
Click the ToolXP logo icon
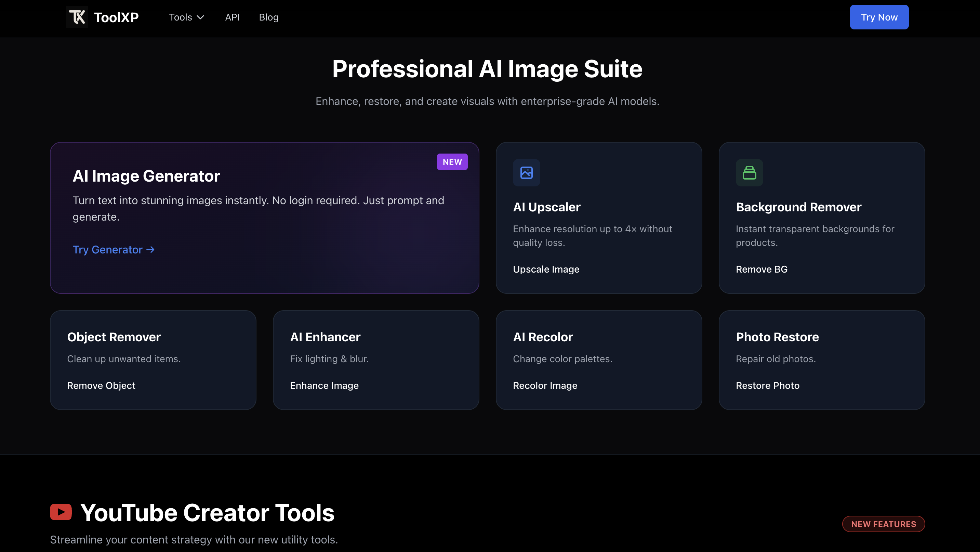(x=77, y=17)
